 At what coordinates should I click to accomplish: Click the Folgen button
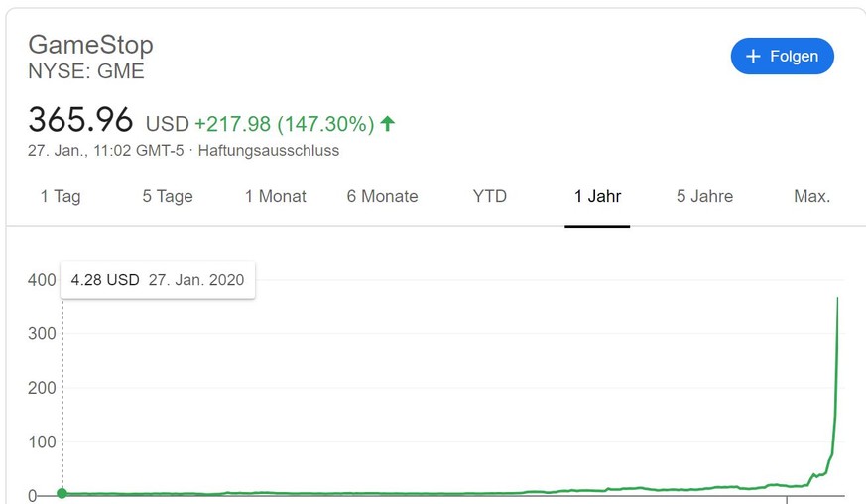click(782, 56)
